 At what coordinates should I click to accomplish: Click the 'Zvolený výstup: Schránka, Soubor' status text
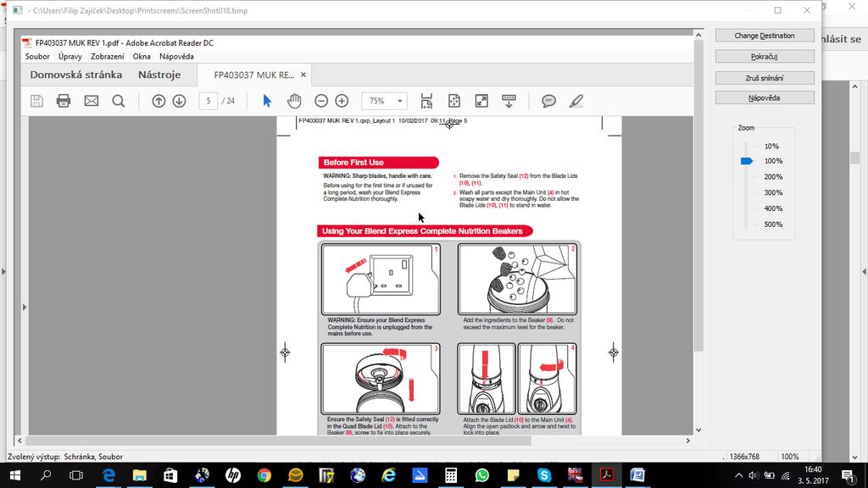tap(65, 457)
